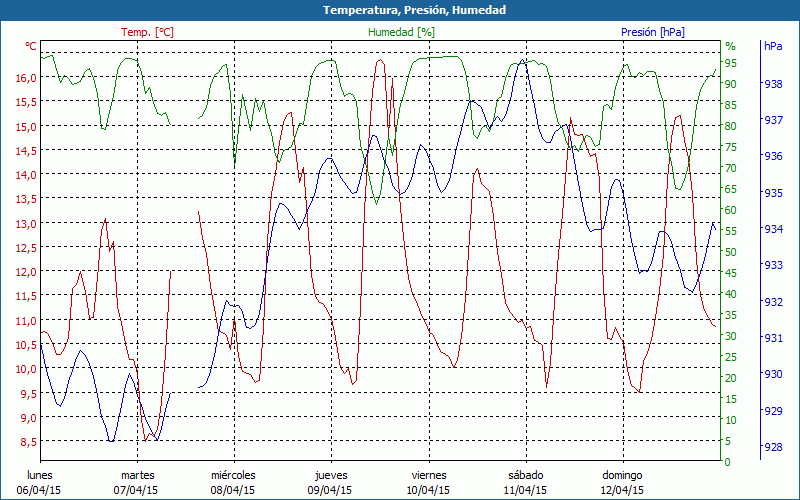Pick the viernes 10/04/15 date label

coord(428,483)
